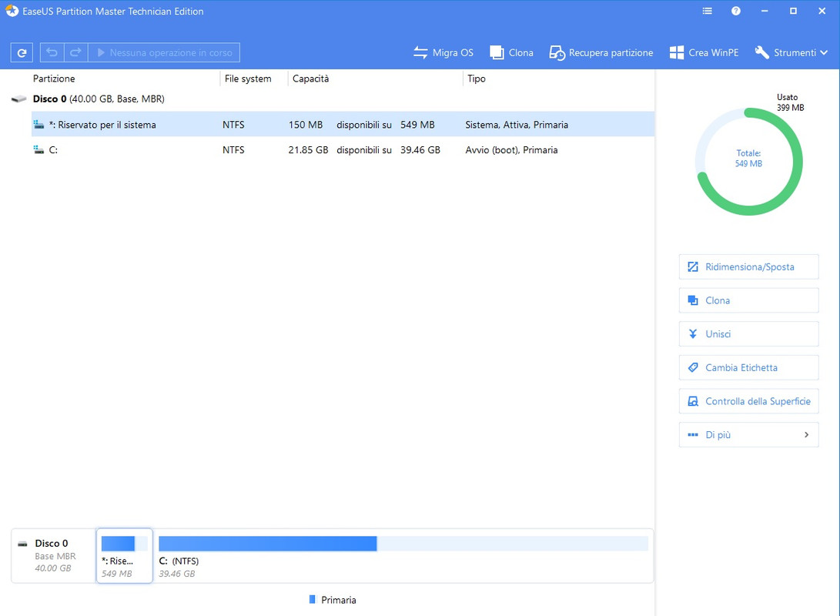
Task: Click the C: partition icon in list
Action: click(38, 150)
